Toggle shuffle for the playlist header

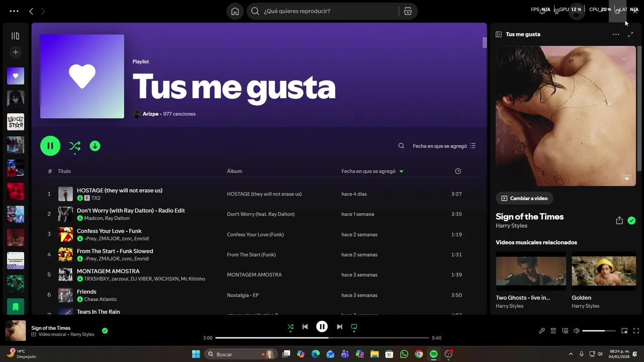tap(75, 146)
